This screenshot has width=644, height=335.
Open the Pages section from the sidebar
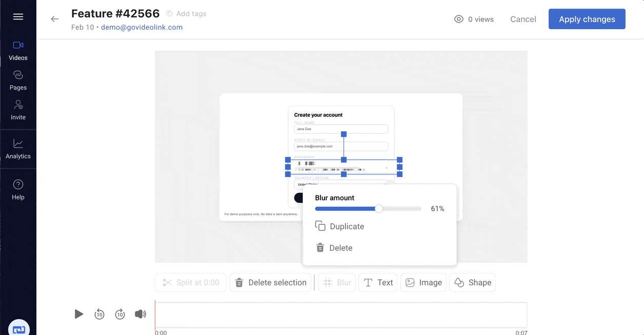(18, 79)
